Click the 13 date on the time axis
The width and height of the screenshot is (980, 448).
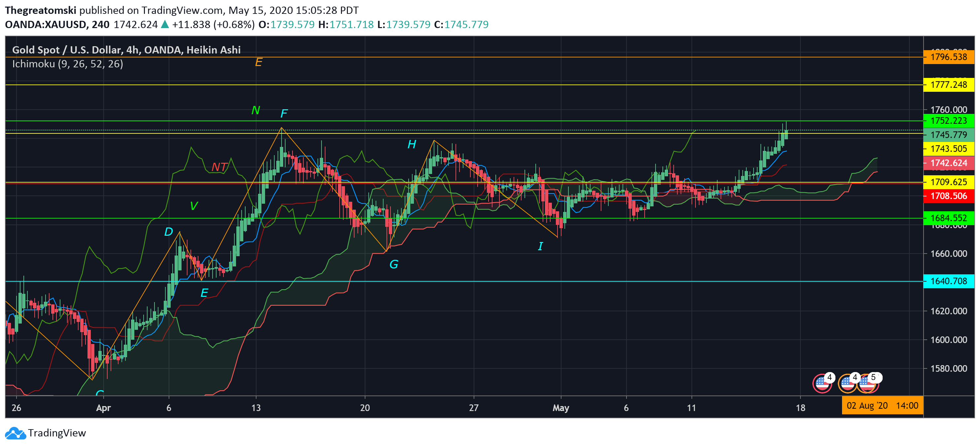(256, 408)
